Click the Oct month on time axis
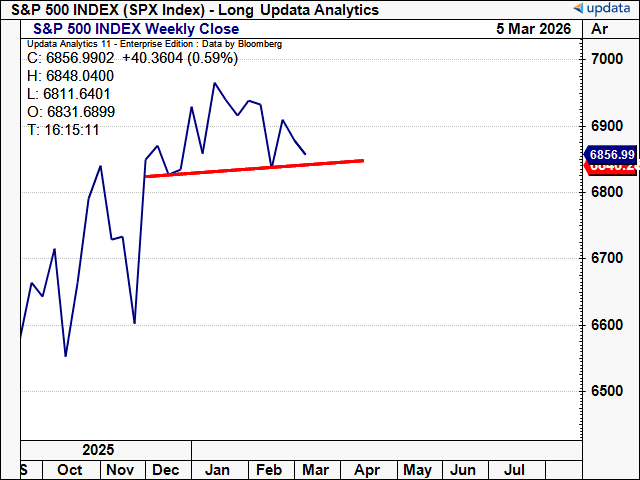The image size is (640, 480). click(x=70, y=469)
